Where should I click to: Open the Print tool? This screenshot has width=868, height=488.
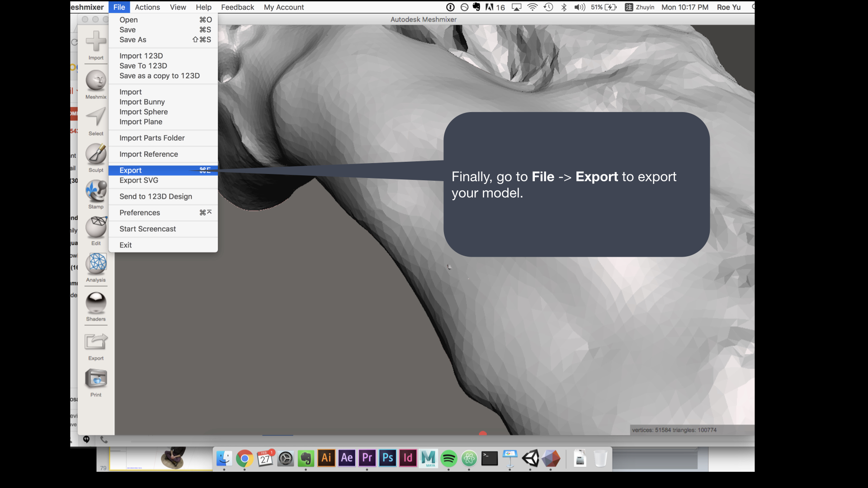click(96, 379)
